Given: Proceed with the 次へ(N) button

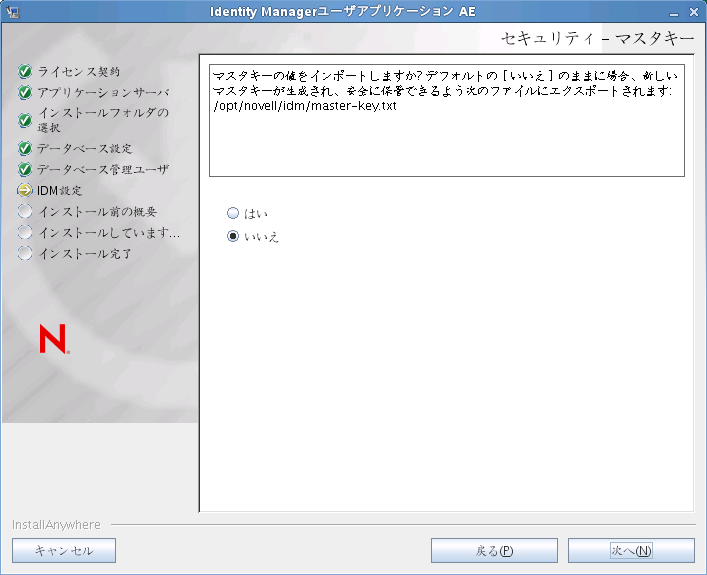Looking at the screenshot, I should tap(631, 550).
